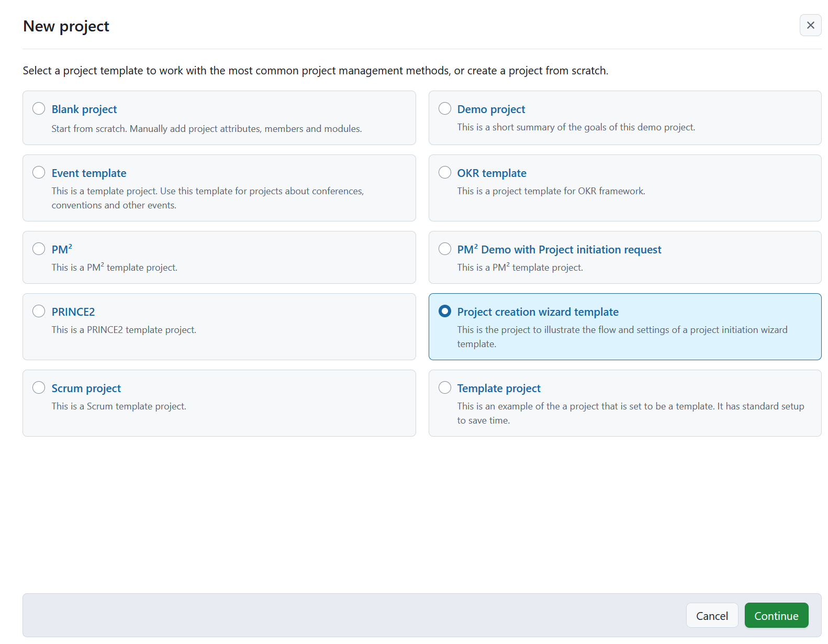Viewport: 828px width, 644px height.
Task: Choose the Template project radio button
Action: pyautogui.click(x=444, y=387)
